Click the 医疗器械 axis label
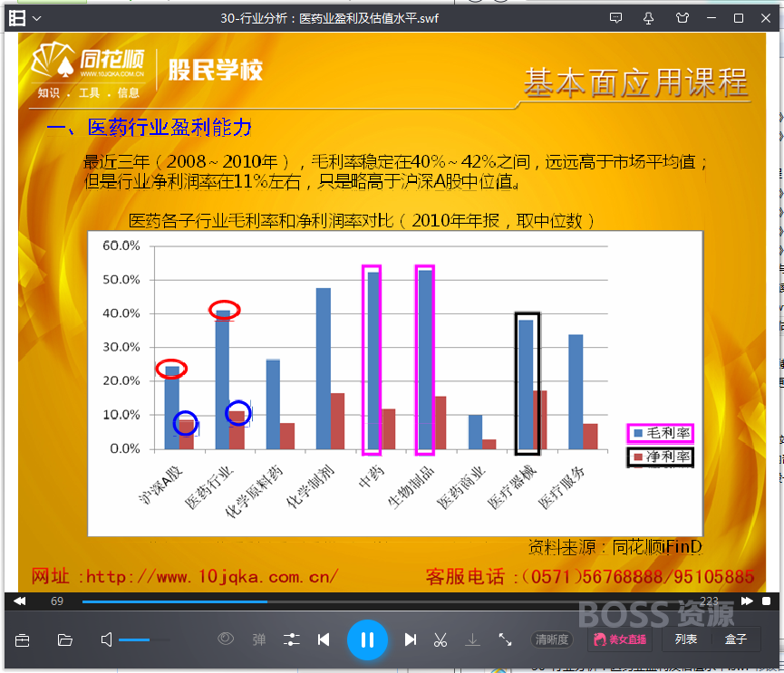 [512, 486]
